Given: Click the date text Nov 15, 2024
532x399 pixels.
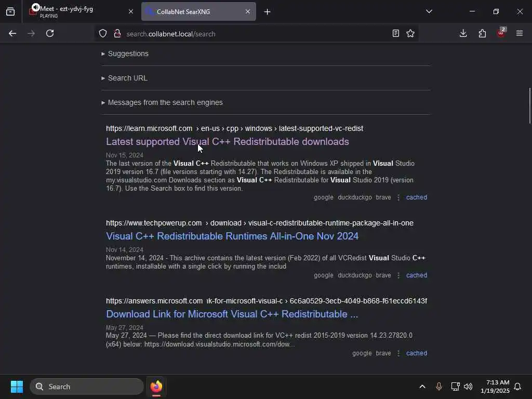Looking at the screenshot, I should click(x=125, y=155).
